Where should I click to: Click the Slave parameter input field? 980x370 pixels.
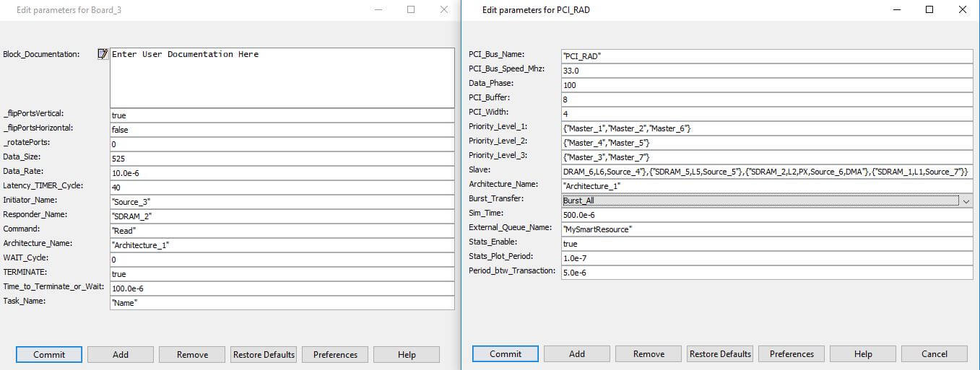[x=766, y=171]
